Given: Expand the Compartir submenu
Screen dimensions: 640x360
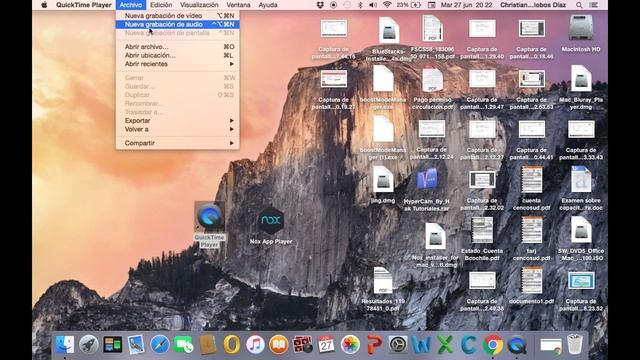Looking at the screenshot, I should tap(178, 143).
